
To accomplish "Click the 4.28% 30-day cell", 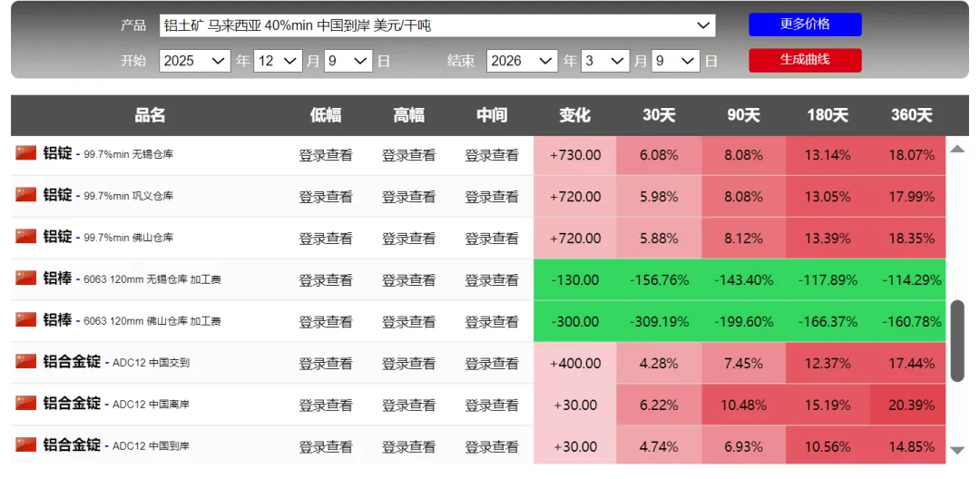I will pyautogui.click(x=659, y=364).
